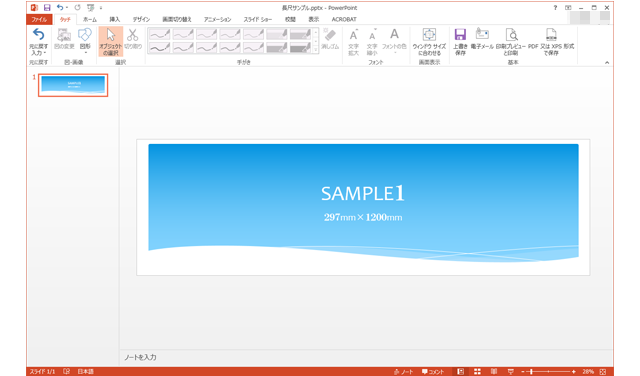This screenshot has width=640, height=376.
Task: Switch to the 表示 tab
Action: click(x=313, y=19)
